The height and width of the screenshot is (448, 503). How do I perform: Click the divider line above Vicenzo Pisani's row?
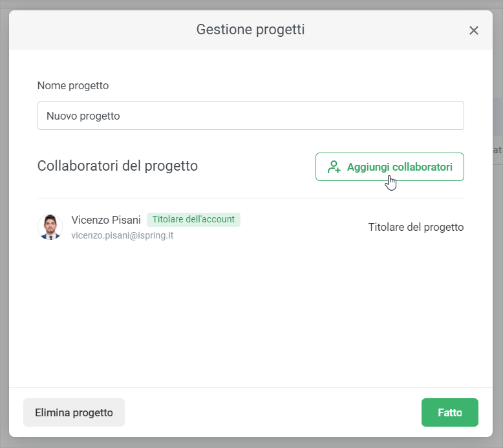250,198
